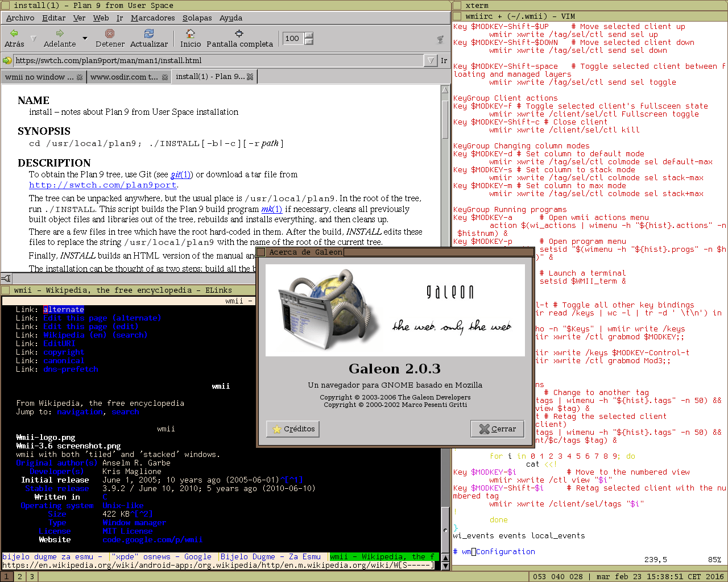Open the 'code.google.com/p/wmii' website link

pos(152,540)
